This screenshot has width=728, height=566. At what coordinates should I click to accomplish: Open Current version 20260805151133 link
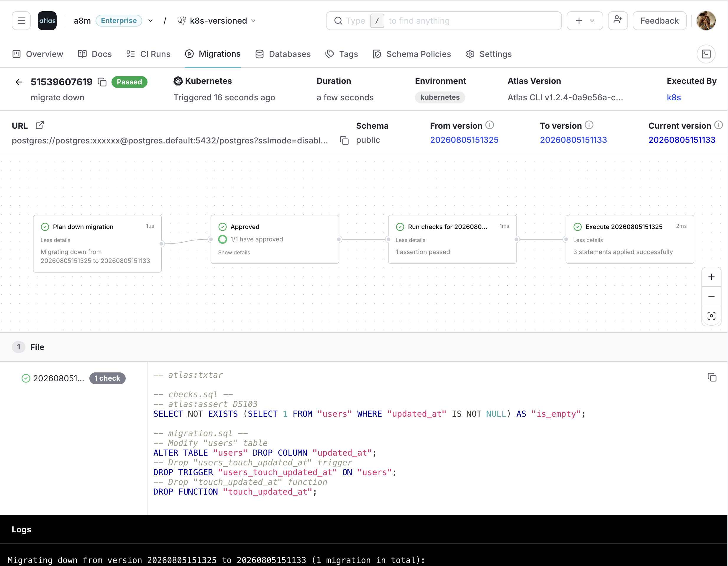682,140
